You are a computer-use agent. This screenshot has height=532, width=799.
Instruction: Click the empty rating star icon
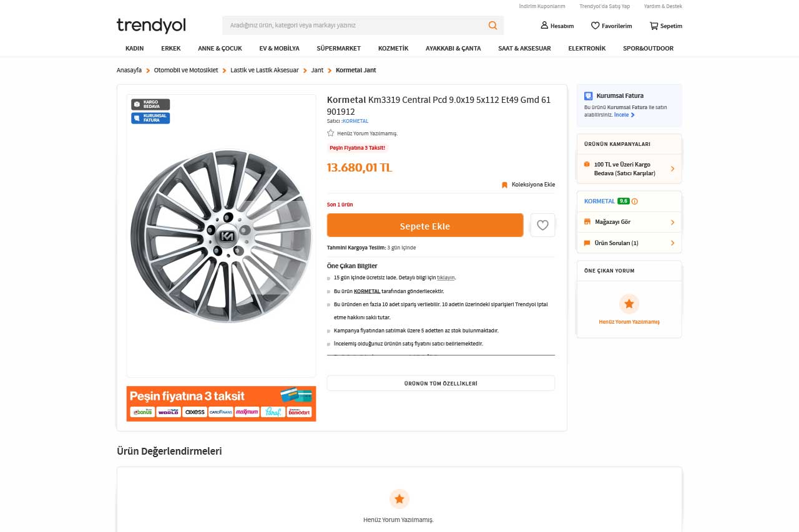[x=331, y=133]
